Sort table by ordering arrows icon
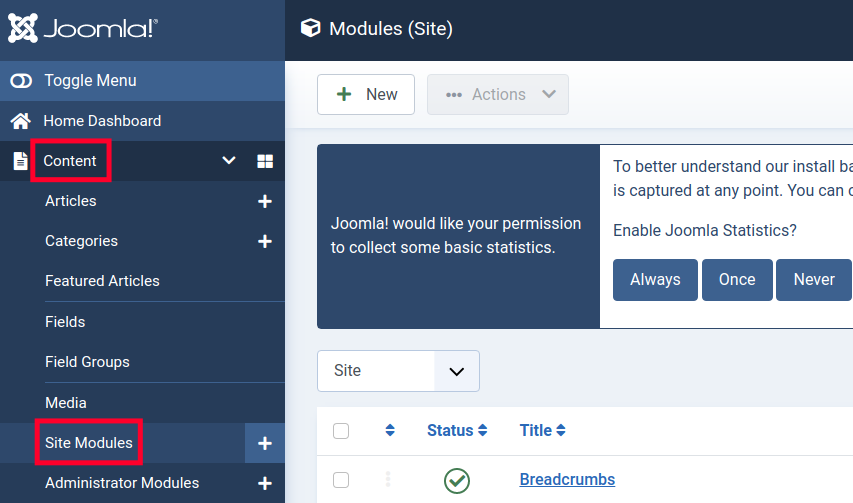 390,431
